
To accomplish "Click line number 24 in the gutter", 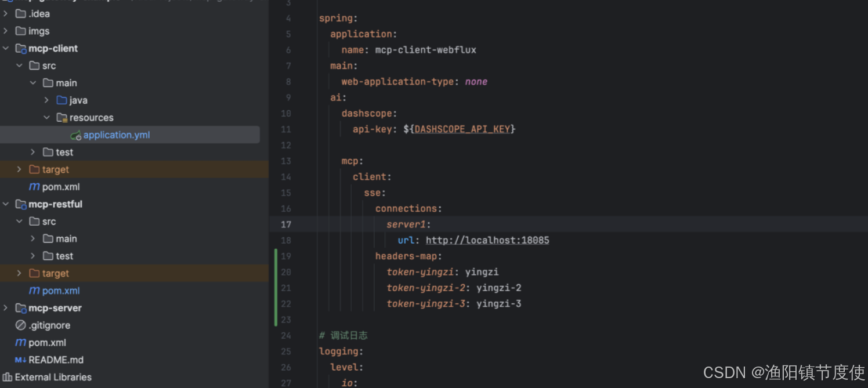I will (x=286, y=335).
